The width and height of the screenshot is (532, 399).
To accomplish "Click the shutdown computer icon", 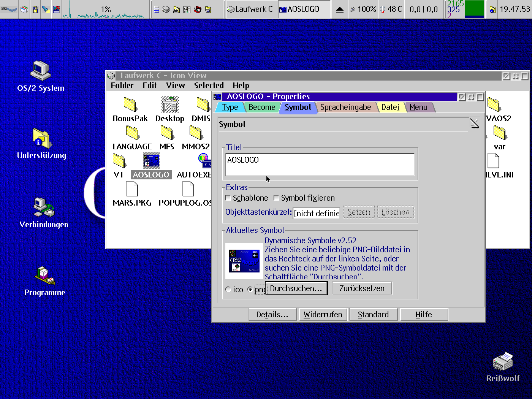I will coord(56,9).
